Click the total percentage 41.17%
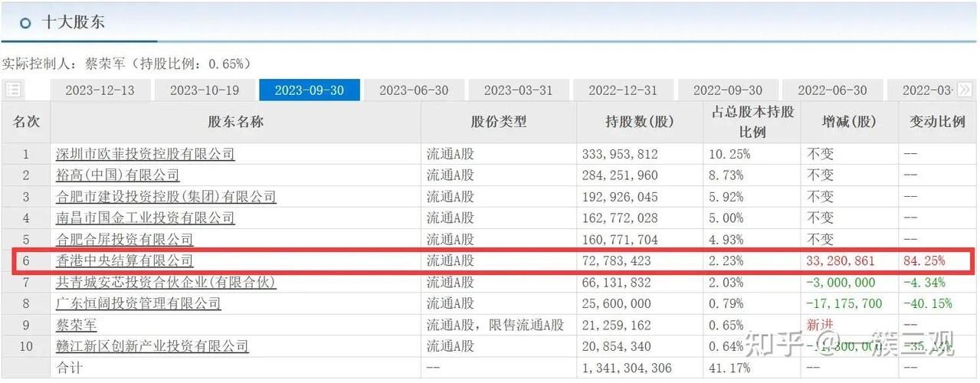Viewport: 980px width, 383px height. (x=730, y=368)
